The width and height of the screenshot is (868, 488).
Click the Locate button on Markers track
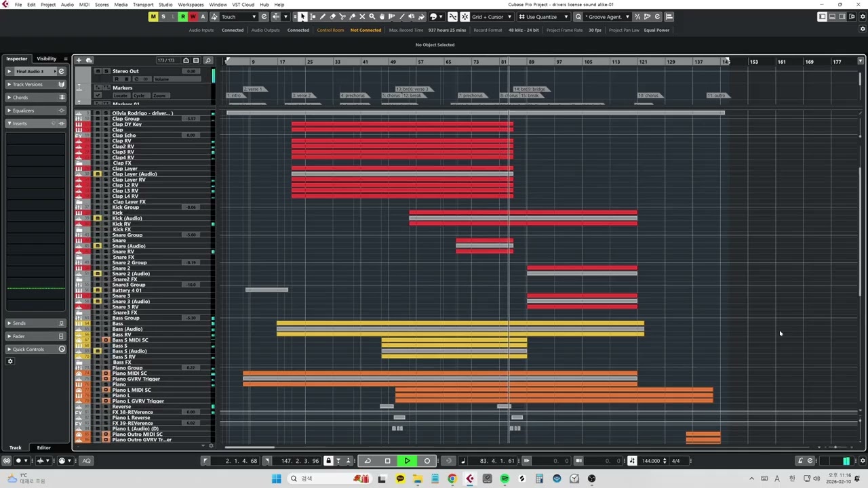(121, 96)
